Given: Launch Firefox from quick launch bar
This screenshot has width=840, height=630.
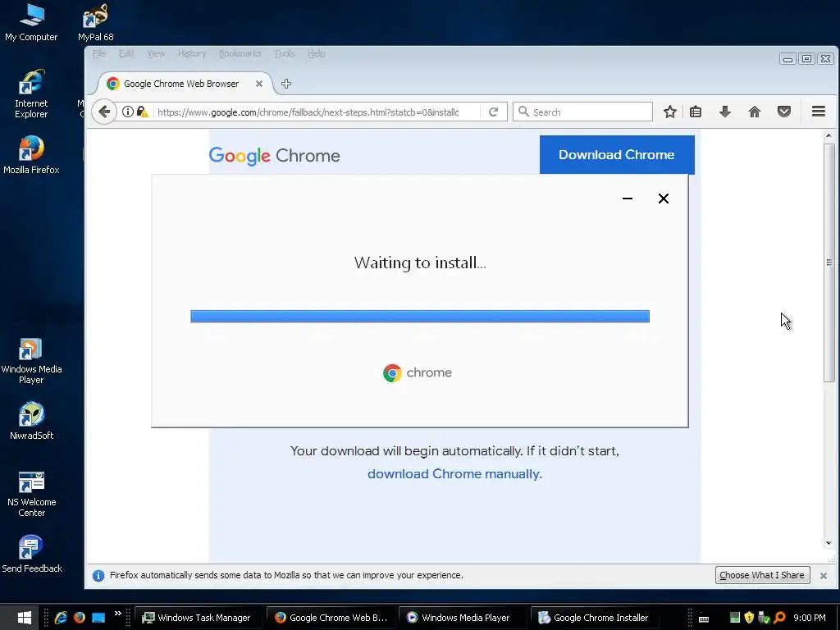Looking at the screenshot, I should coord(80,617).
